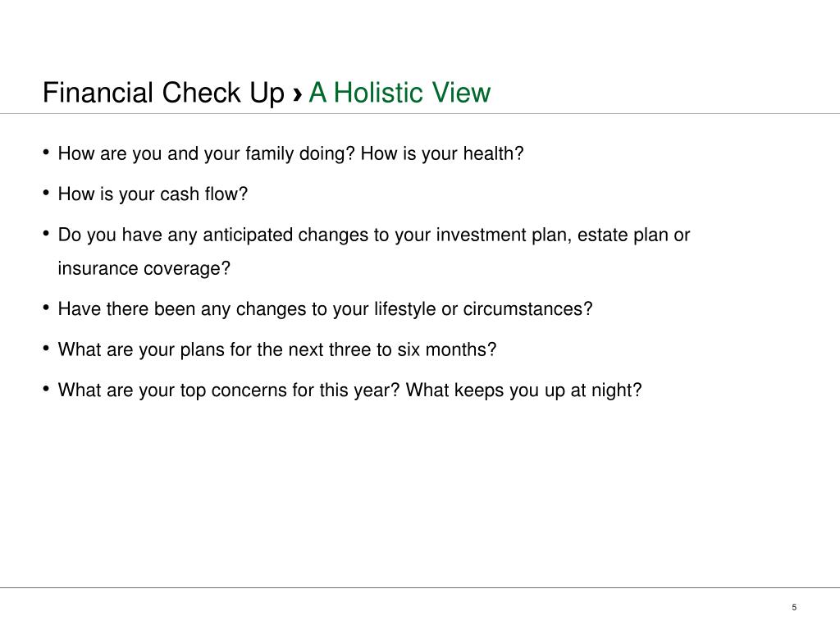Click the bullet marker before investment plan line

46,234
